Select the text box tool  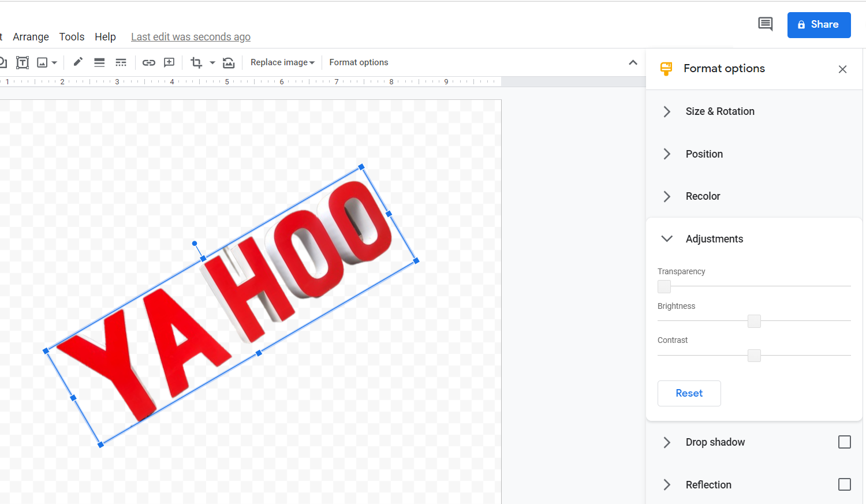pos(23,62)
